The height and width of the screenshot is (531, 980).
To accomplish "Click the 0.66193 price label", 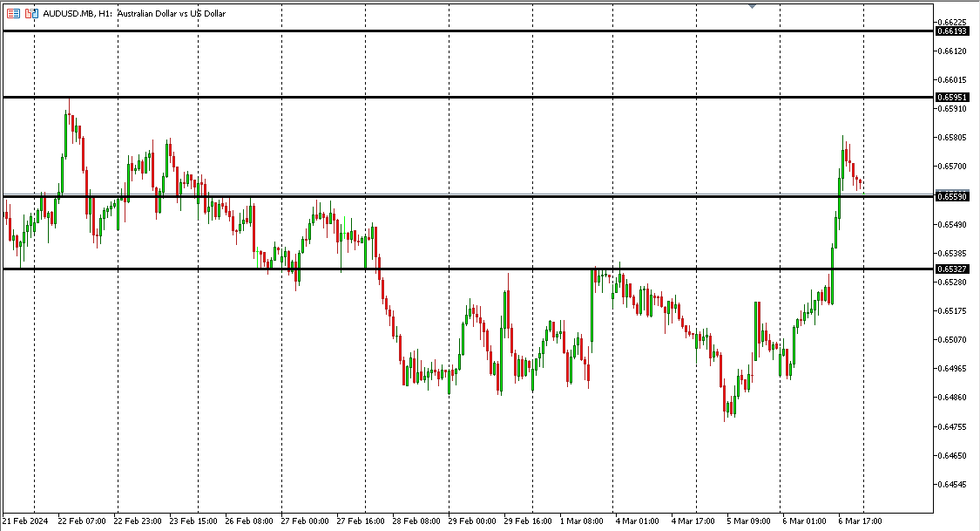I will pos(951,31).
